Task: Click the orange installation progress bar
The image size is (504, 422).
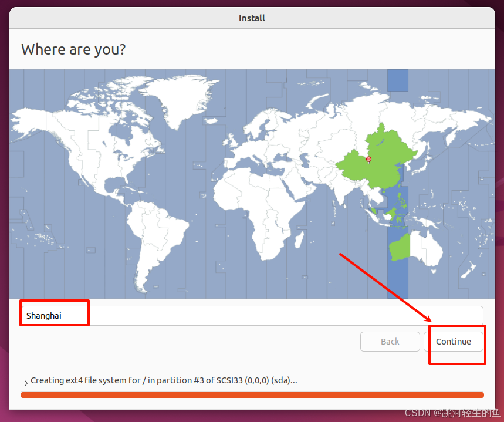Action: pos(252,394)
